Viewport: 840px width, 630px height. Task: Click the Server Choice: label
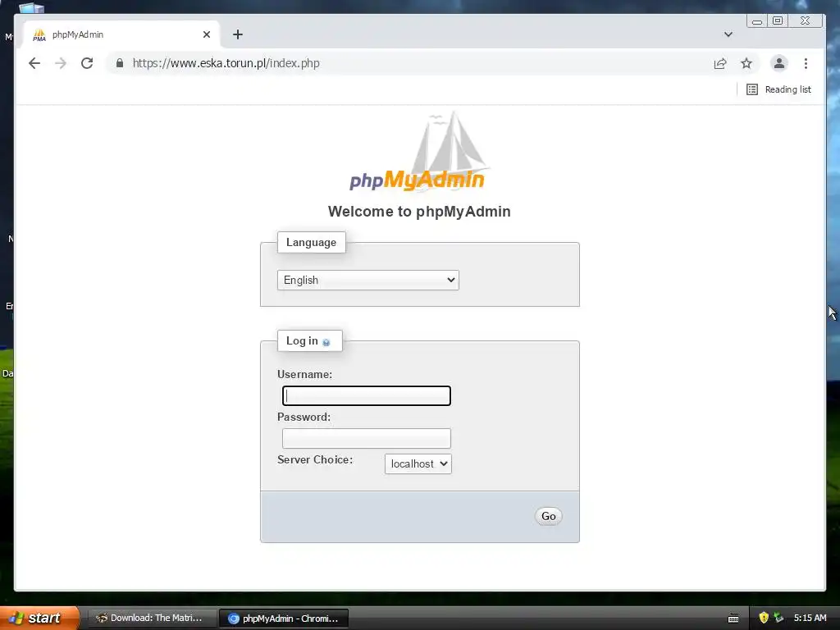tap(315, 459)
